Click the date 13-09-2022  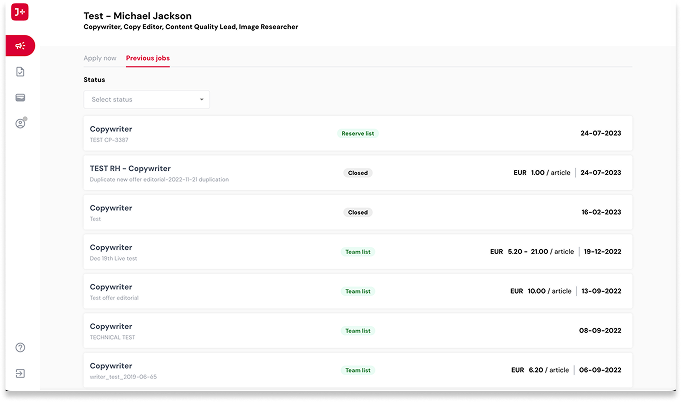601,291
